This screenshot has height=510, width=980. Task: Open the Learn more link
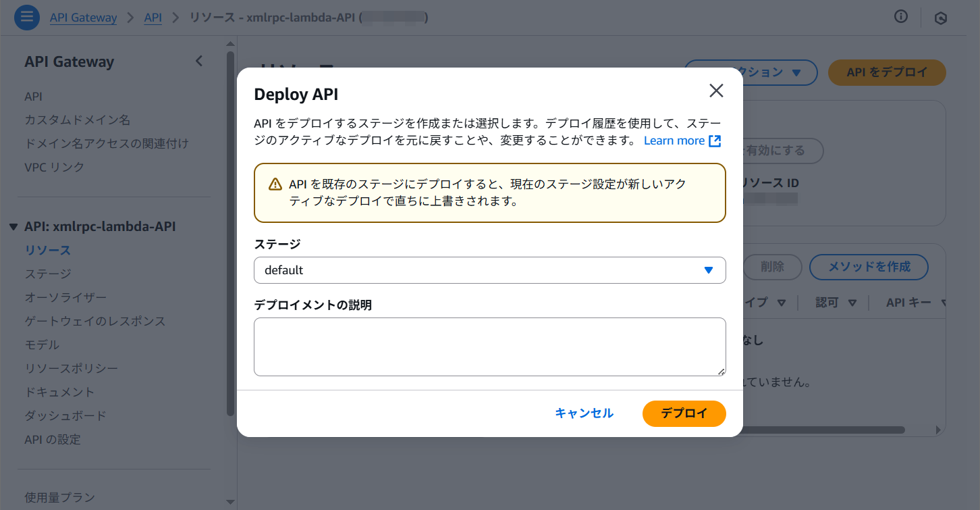click(x=674, y=141)
